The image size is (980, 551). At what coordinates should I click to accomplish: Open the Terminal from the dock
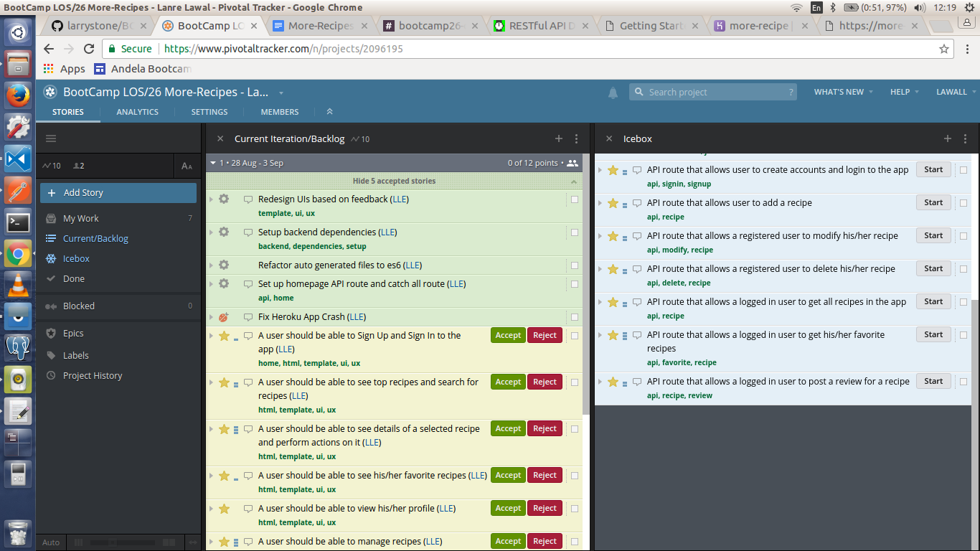(x=18, y=222)
